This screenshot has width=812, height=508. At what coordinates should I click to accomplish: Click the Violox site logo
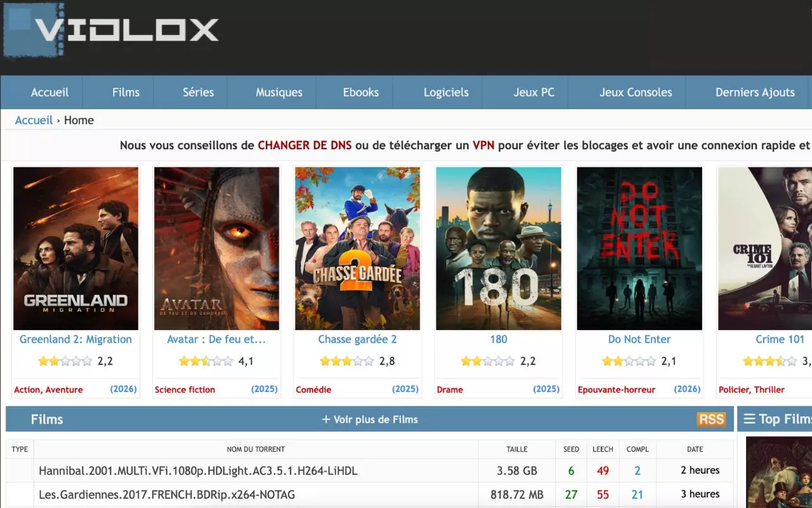111,30
